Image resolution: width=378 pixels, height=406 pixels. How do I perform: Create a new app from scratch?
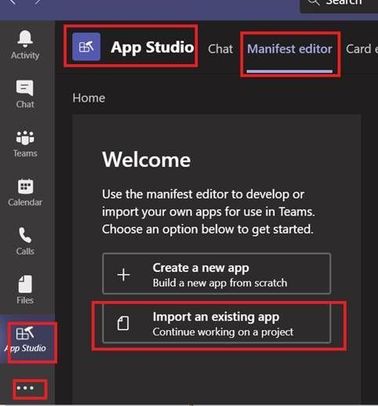[x=217, y=274]
